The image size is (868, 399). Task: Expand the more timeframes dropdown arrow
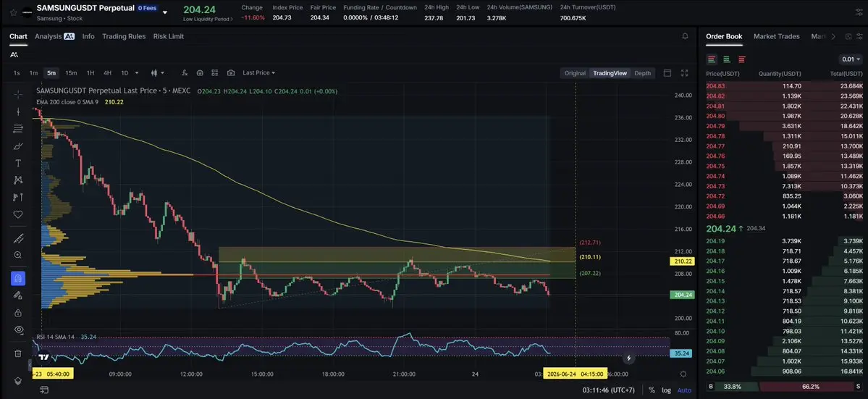click(137, 73)
